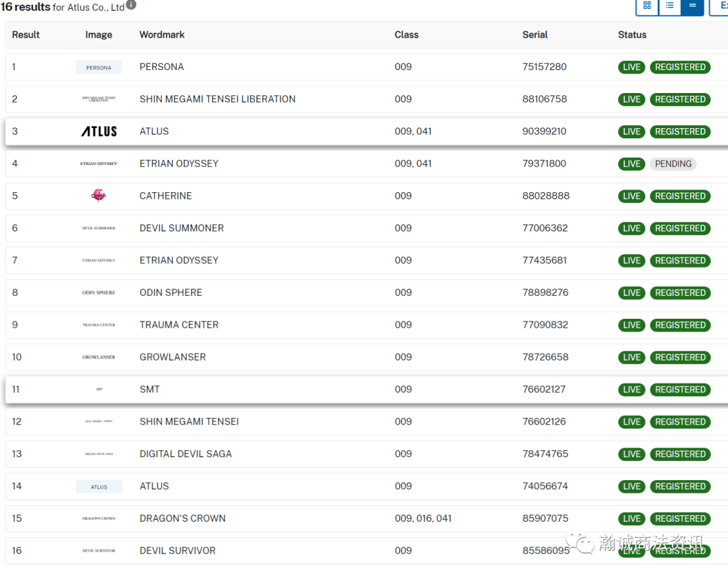Open the ATLUS thumbnail in row 14
Viewport: 728px width, 575px height.
pos(99,486)
